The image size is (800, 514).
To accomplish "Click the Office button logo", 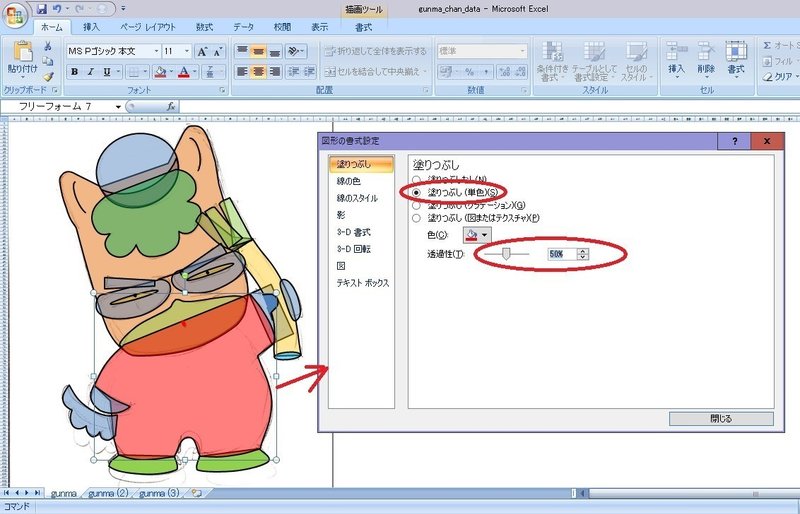I will click(x=14, y=15).
